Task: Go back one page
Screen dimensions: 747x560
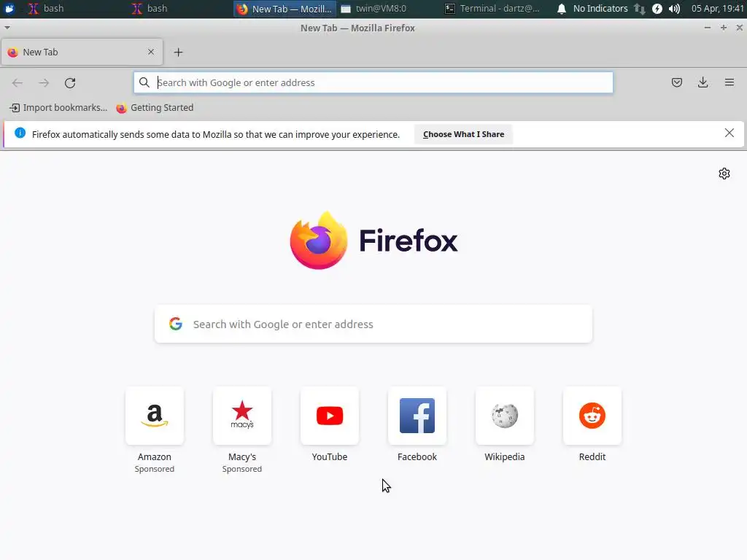Action: 18,83
